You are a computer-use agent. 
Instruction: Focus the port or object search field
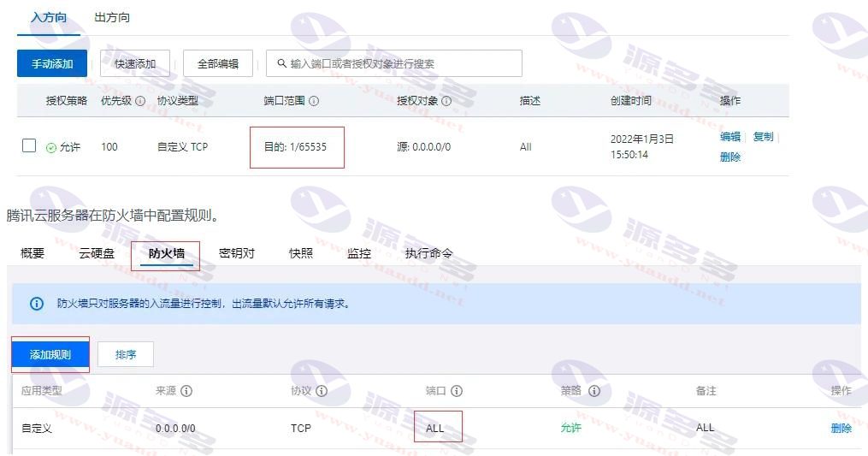coord(394,63)
